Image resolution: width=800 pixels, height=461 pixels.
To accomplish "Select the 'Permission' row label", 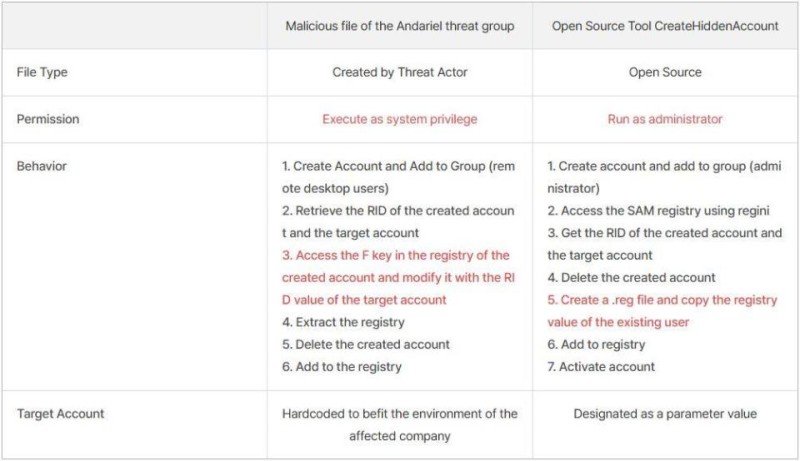I will [x=48, y=119].
